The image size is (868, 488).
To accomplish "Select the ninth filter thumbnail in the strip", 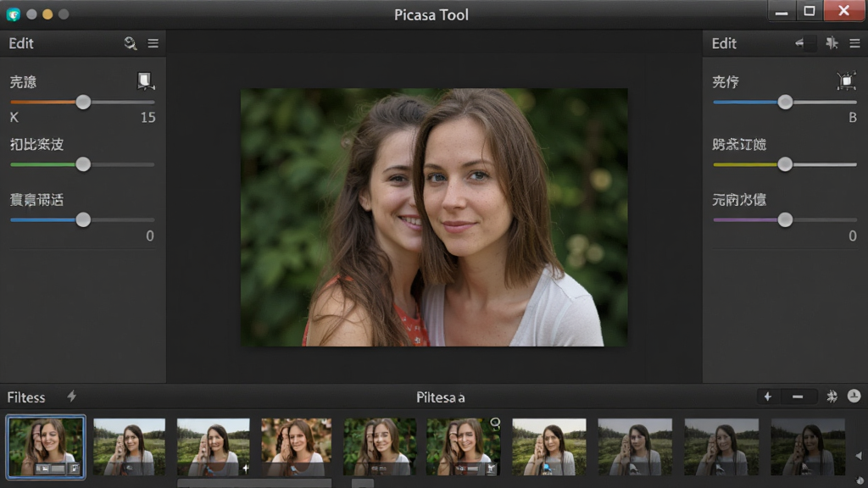I will coord(721,447).
